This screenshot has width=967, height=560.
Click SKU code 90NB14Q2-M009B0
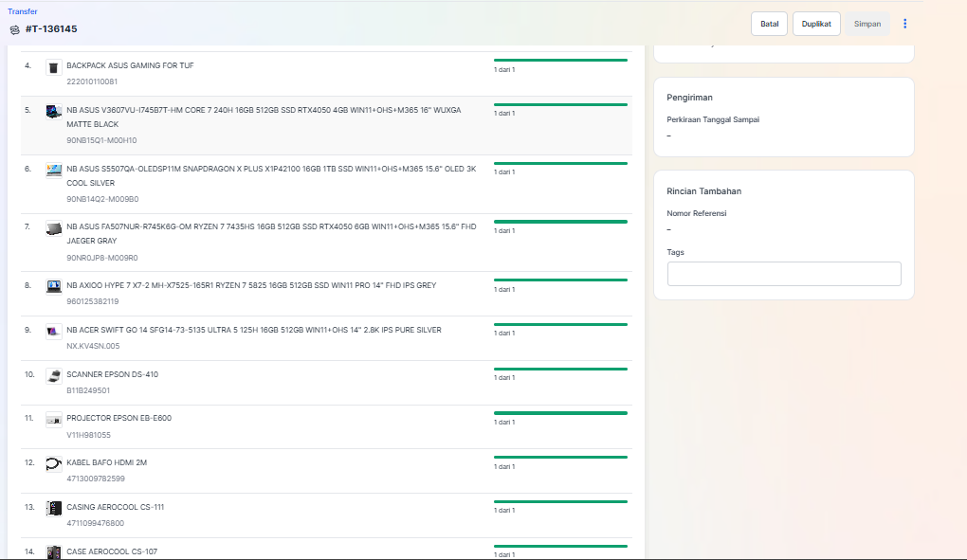click(x=102, y=199)
